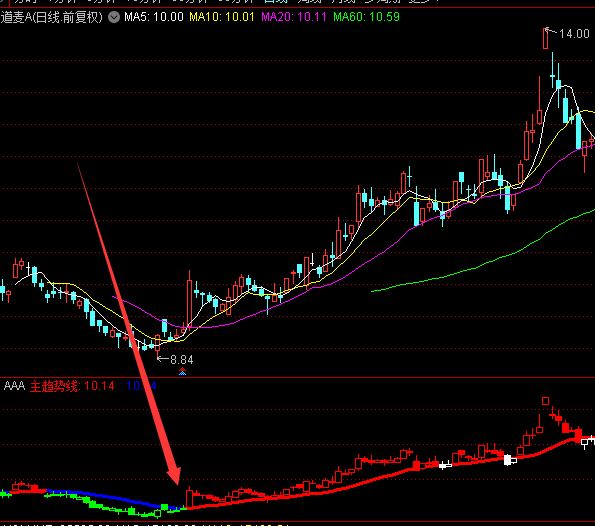Select the red 主趋势线: 10.14 label
Image resolution: width=595 pixels, height=526 pixels.
click(x=72, y=386)
